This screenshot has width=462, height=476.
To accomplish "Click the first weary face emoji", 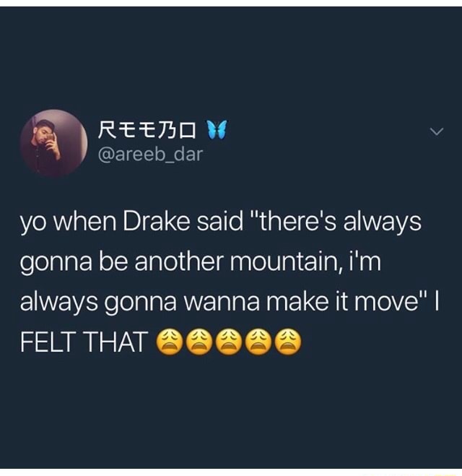I will (169, 342).
